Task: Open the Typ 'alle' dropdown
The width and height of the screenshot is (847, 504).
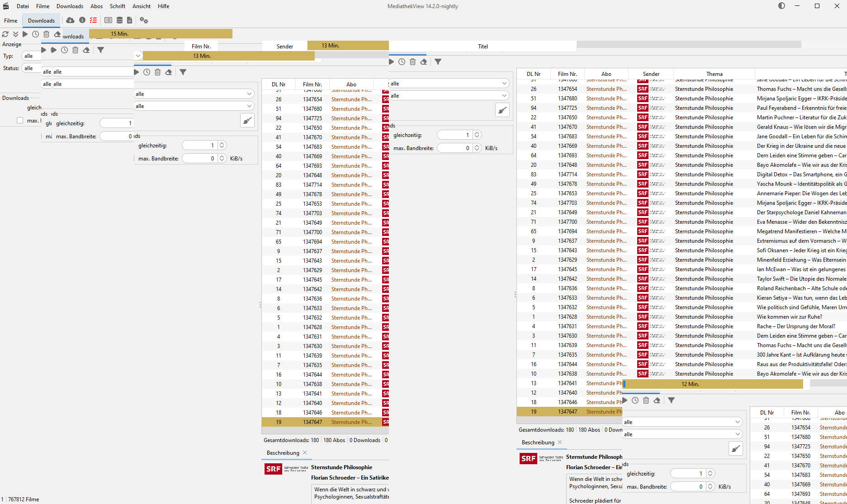Action: (x=31, y=56)
